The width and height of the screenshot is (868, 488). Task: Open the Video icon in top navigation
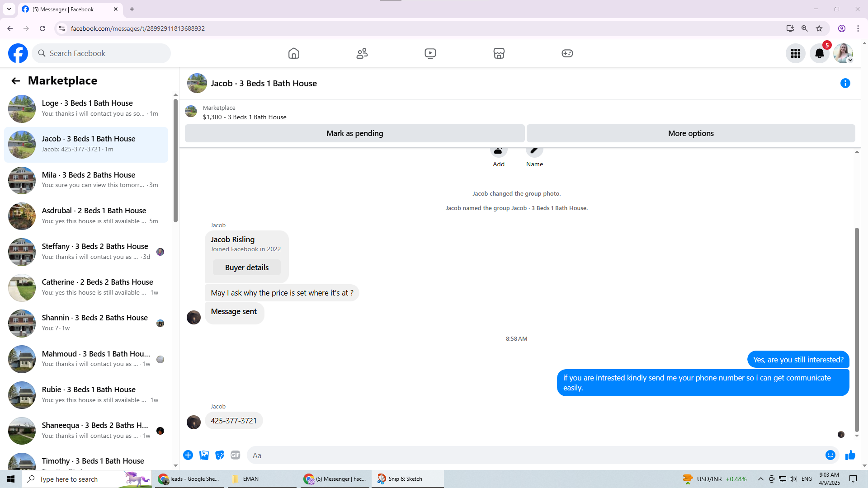tap(430, 53)
